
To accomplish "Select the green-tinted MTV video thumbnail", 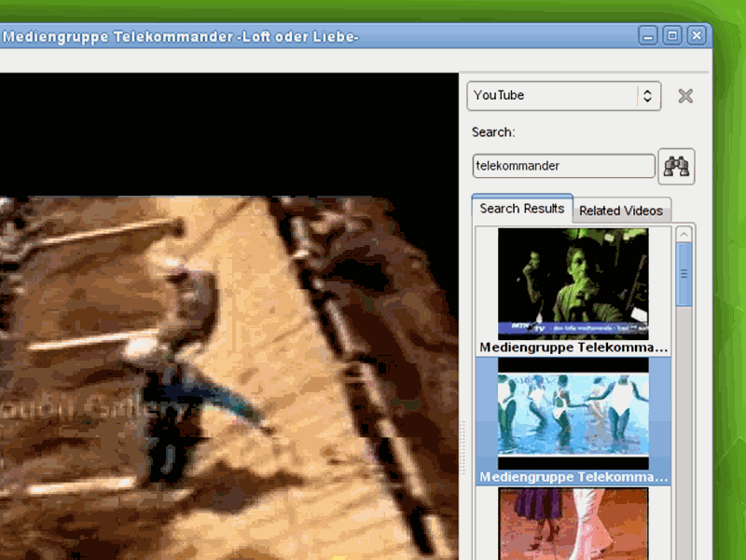I will [573, 284].
